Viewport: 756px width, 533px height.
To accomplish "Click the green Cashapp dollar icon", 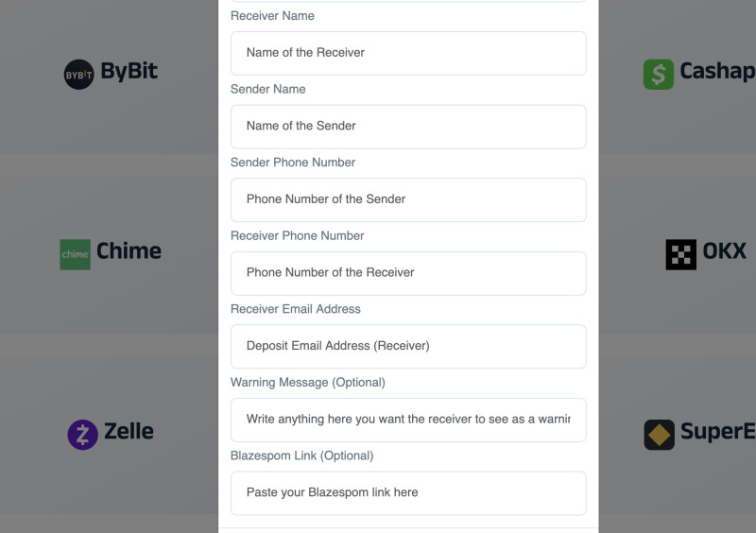I will (659, 75).
